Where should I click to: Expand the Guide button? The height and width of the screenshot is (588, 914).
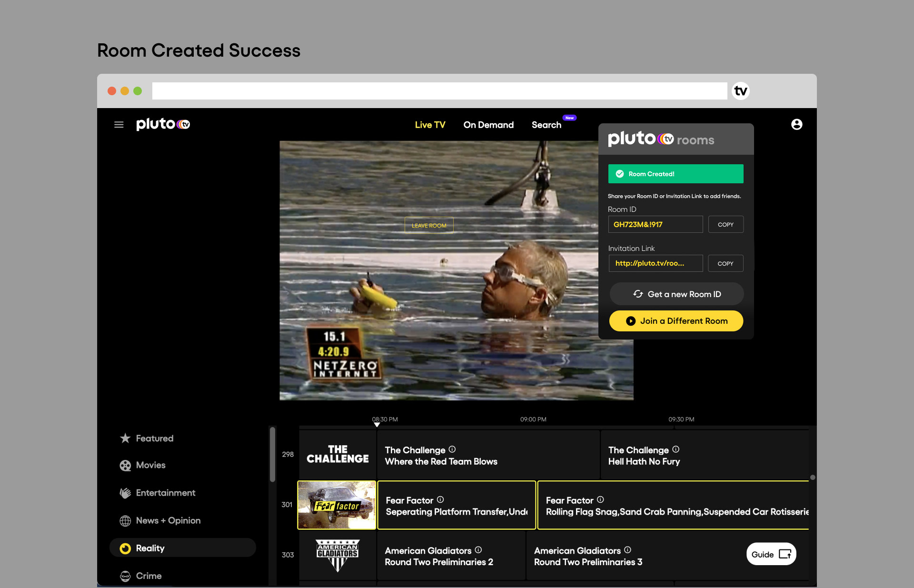coord(771,554)
